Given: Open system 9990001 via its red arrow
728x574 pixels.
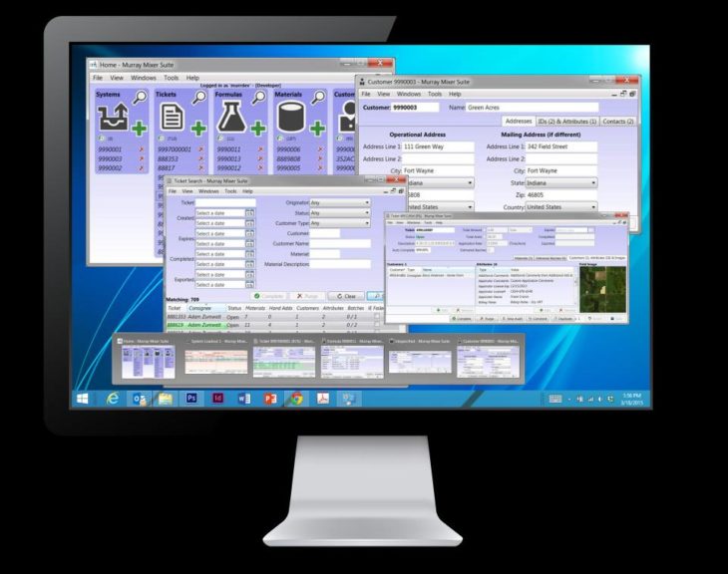Looking at the screenshot, I should pyautogui.click(x=142, y=149).
